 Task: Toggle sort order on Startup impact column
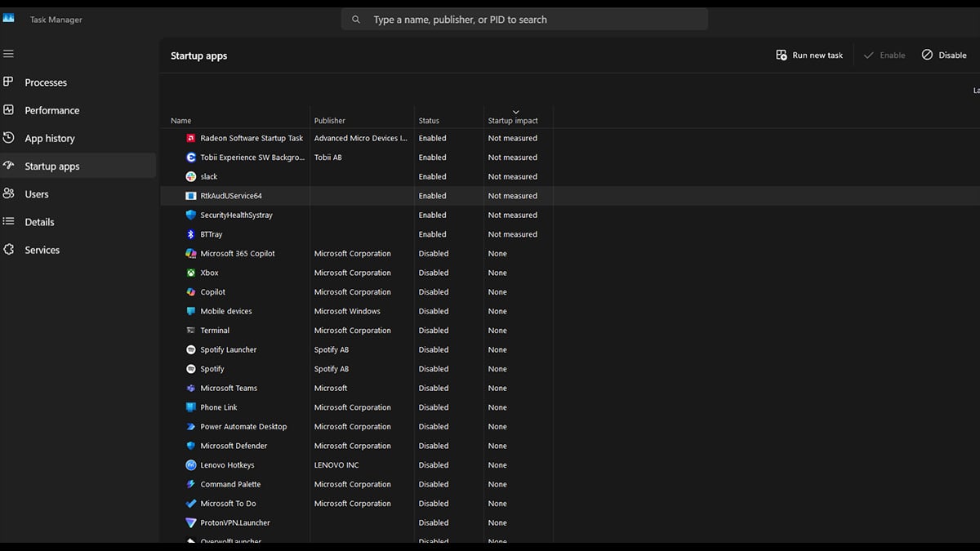pyautogui.click(x=513, y=118)
